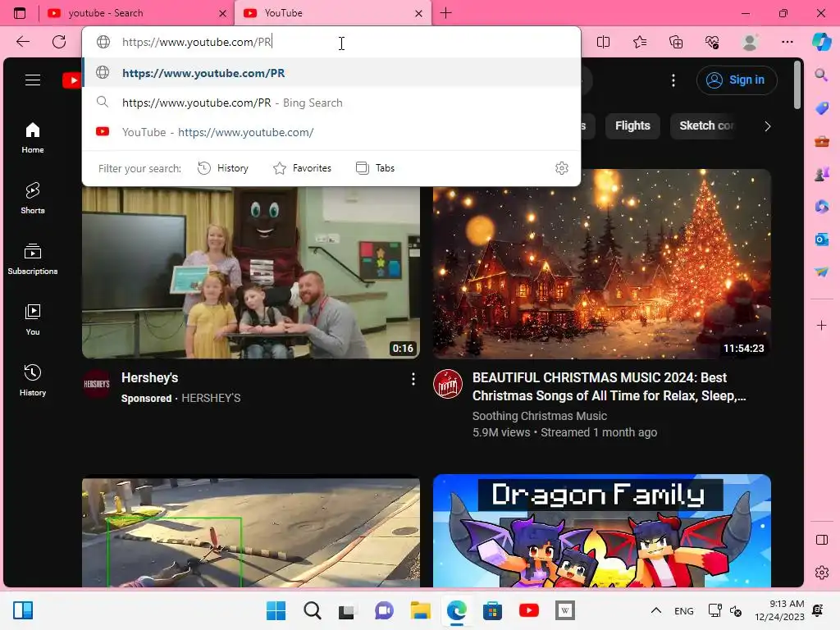Open Edge sidebar Search icon

[821, 75]
